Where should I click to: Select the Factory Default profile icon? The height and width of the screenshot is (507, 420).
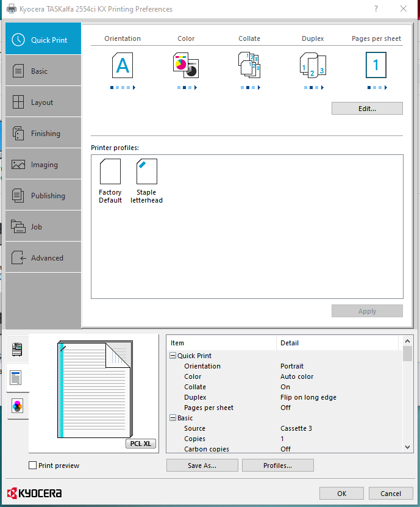[x=110, y=171]
